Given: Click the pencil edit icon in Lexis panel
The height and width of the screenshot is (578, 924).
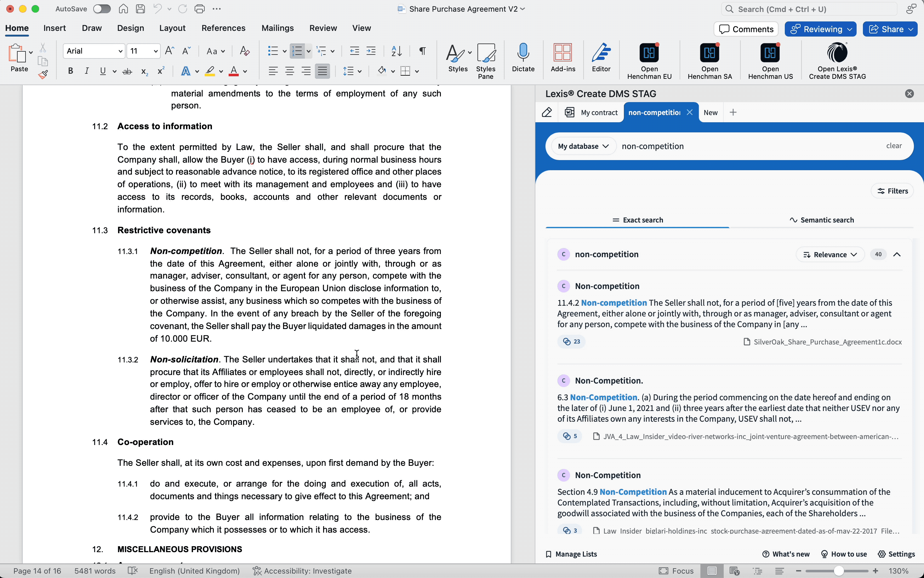Looking at the screenshot, I should pyautogui.click(x=547, y=113).
